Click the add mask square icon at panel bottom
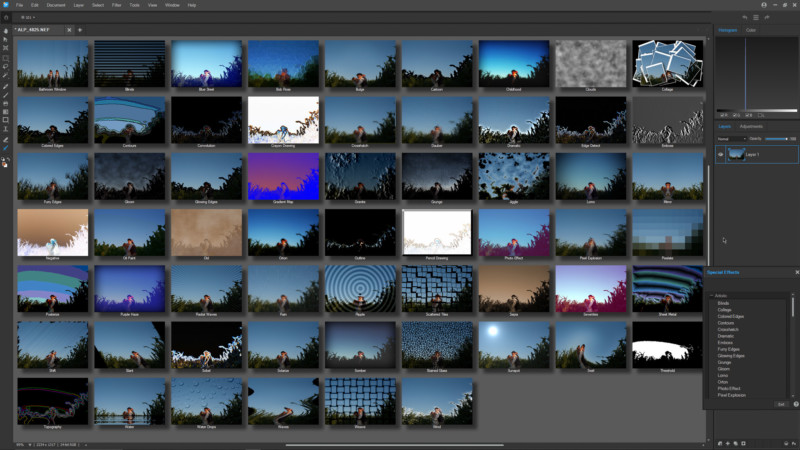The height and width of the screenshot is (450, 800). coord(743,443)
